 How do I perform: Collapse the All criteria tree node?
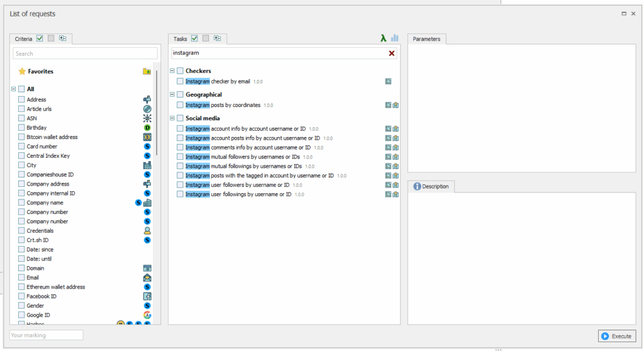tap(14, 89)
